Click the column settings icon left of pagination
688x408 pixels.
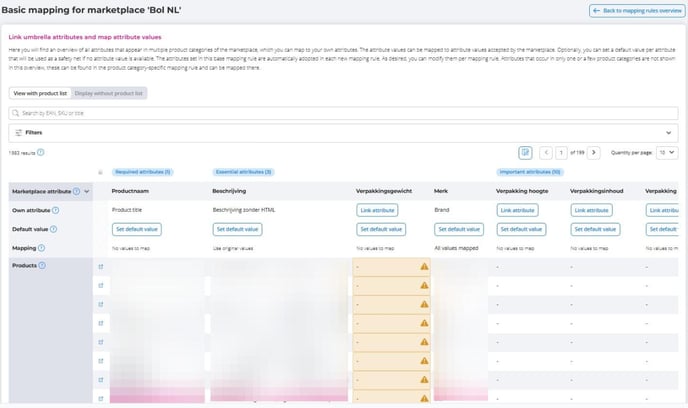tap(525, 152)
